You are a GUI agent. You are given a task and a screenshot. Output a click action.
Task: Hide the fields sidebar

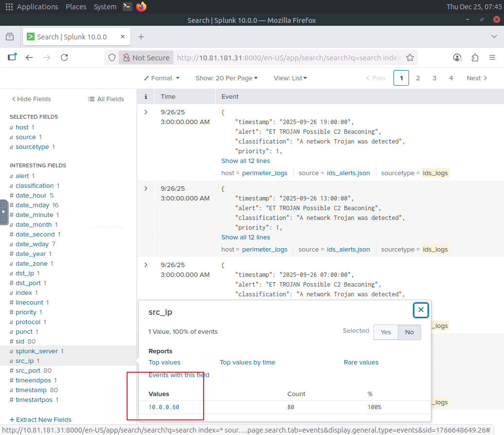pos(31,99)
